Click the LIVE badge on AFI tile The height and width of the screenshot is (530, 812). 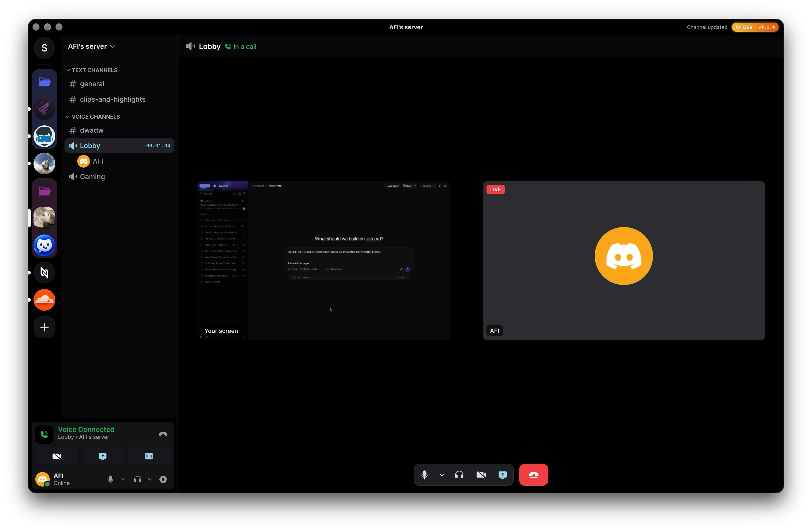[x=495, y=190]
